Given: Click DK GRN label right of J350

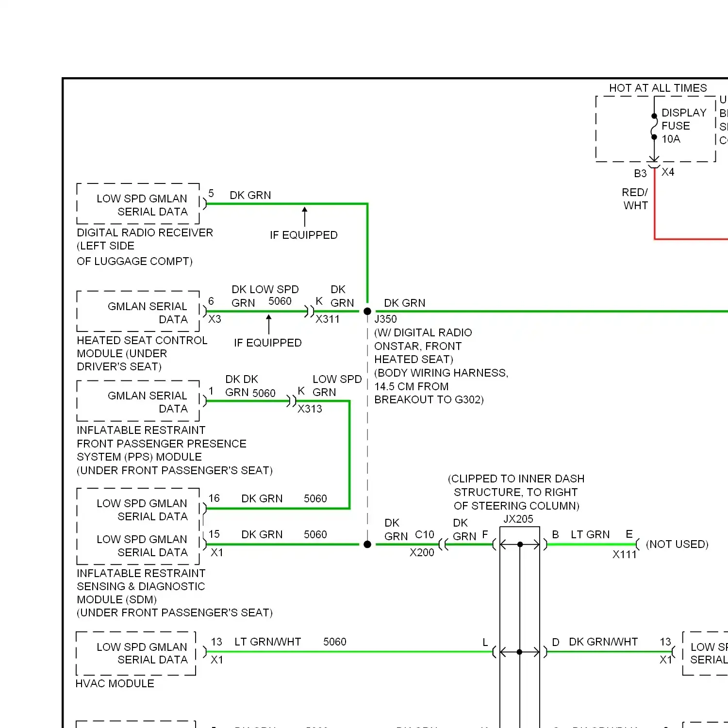Looking at the screenshot, I should click(405, 303).
